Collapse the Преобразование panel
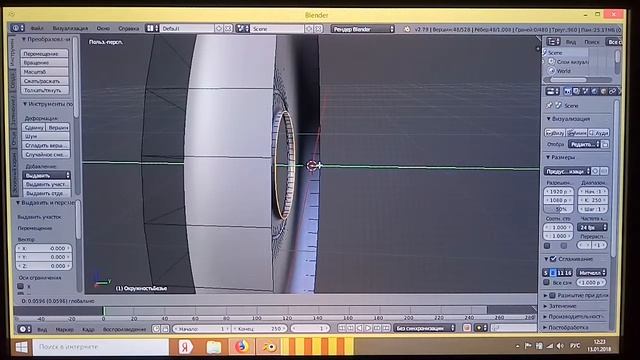The image size is (640, 360). click(23, 39)
